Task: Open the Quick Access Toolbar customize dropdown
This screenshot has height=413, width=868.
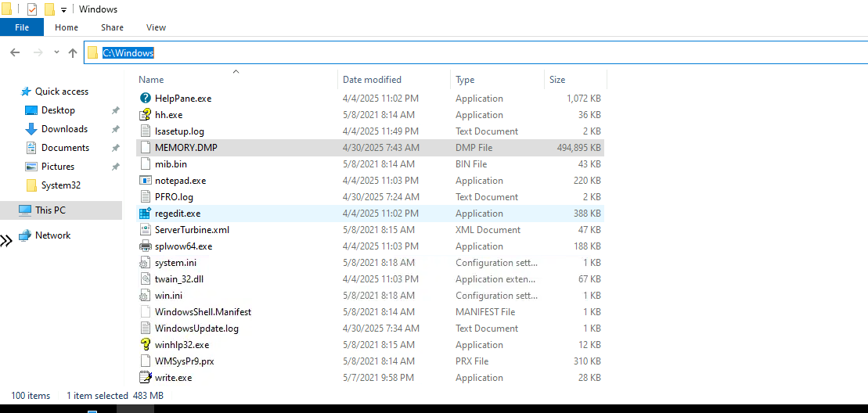Action: [x=63, y=10]
